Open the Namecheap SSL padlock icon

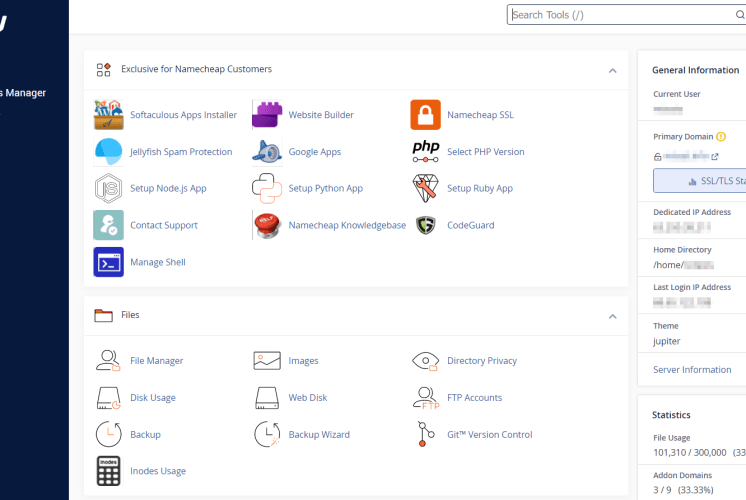[425, 115]
